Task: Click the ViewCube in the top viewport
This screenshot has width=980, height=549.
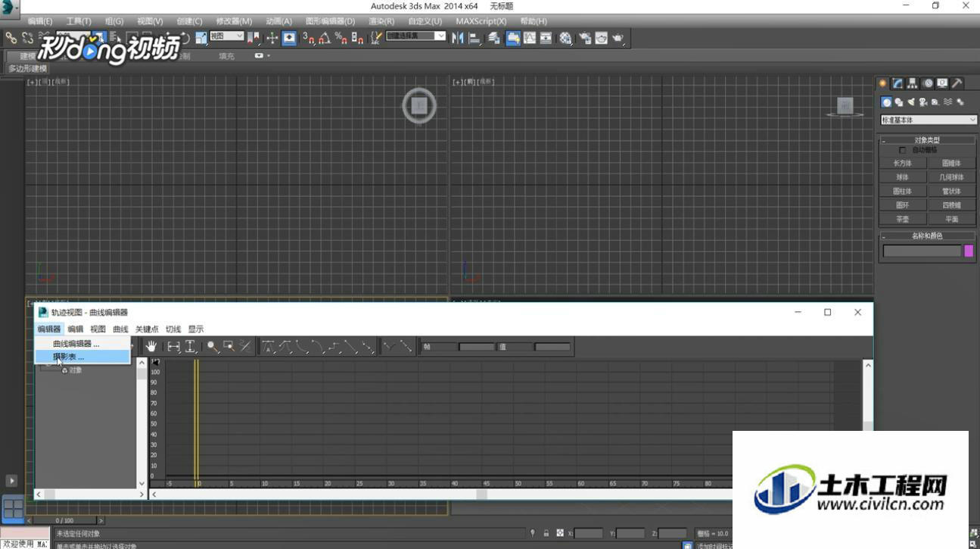Action: [x=419, y=106]
